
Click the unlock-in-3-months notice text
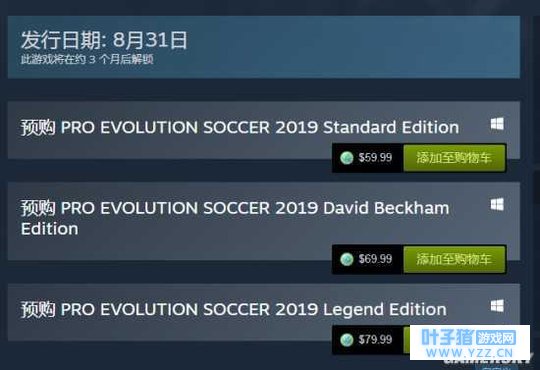87,59
